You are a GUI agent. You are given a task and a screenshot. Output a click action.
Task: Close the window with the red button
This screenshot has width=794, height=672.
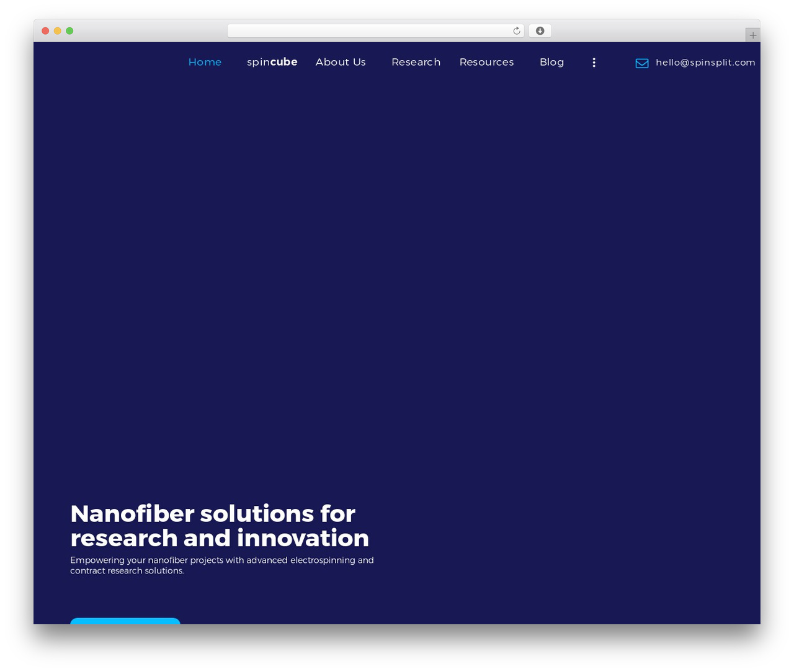point(45,31)
